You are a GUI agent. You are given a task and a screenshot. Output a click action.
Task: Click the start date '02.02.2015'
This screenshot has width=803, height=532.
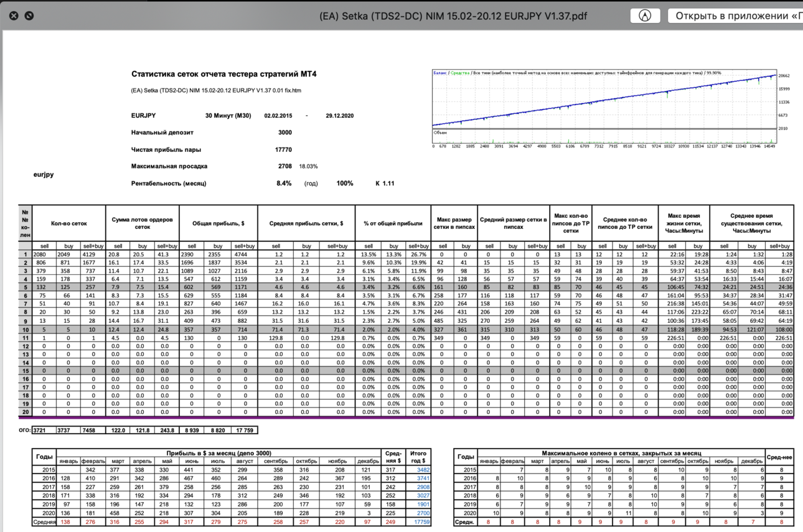(x=278, y=115)
